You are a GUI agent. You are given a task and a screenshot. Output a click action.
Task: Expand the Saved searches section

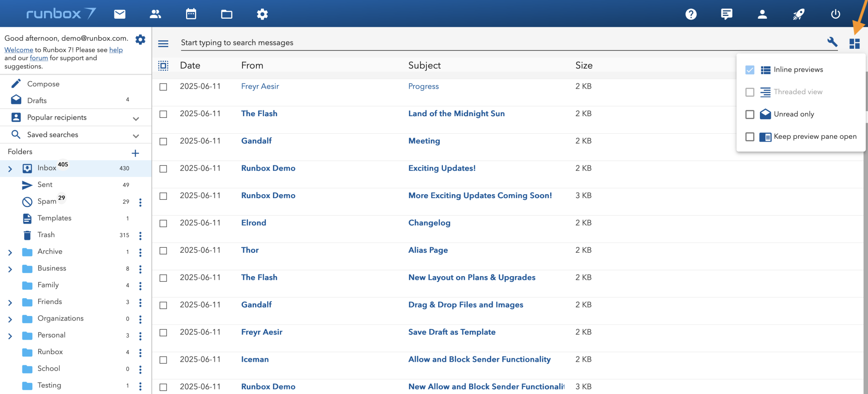[x=136, y=136]
